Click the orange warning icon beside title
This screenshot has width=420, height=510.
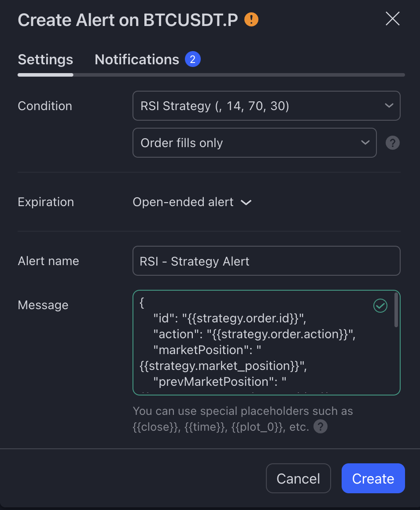point(251,20)
